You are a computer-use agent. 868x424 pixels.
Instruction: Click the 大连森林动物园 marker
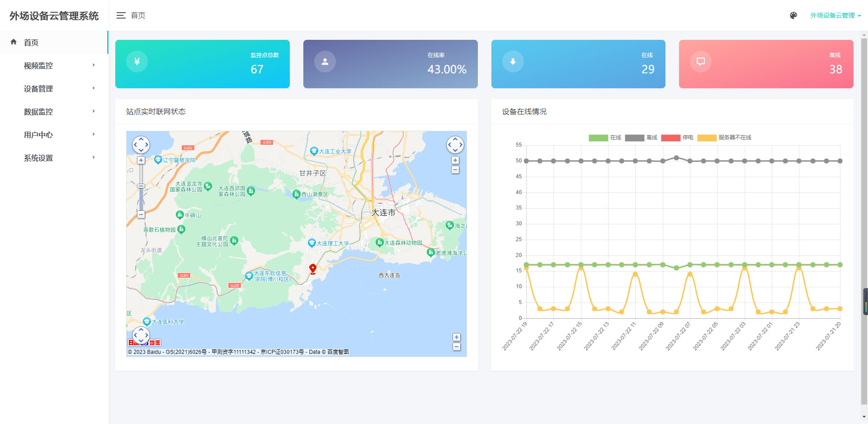[379, 243]
